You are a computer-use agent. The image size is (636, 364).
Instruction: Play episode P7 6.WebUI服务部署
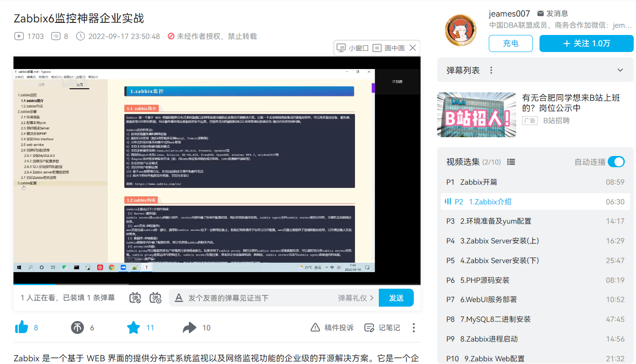pyautogui.click(x=535, y=299)
